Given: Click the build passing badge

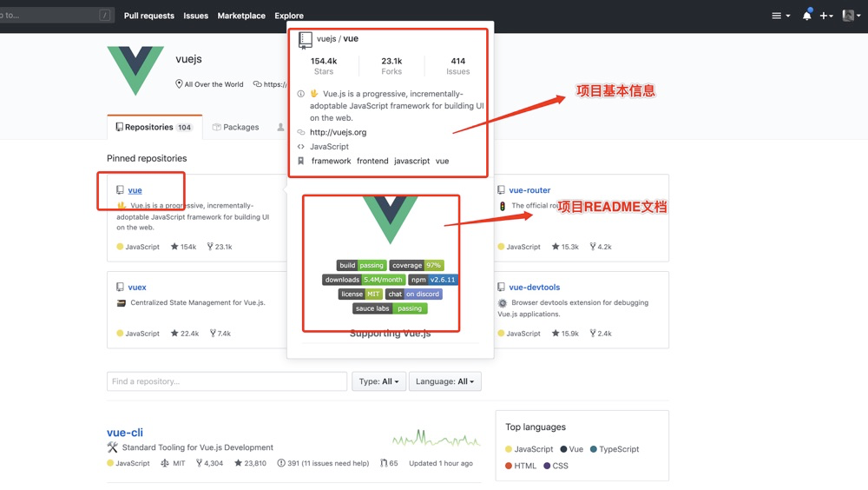Looking at the screenshot, I should [x=361, y=266].
